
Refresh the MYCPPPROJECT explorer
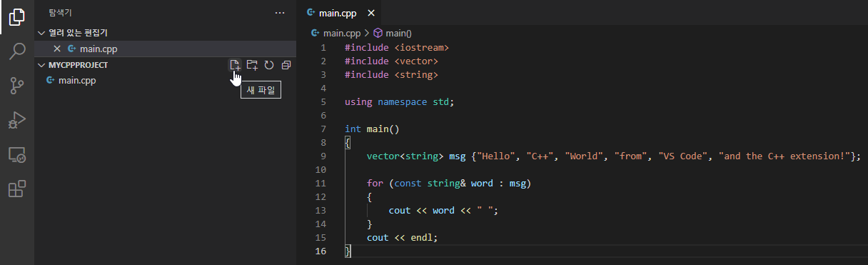[x=269, y=65]
